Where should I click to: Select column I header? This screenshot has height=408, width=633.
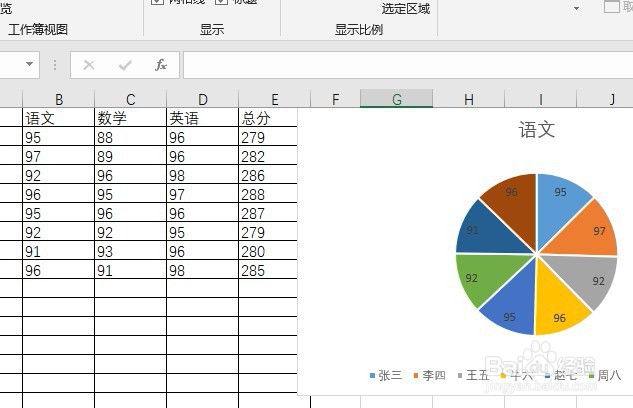click(541, 99)
